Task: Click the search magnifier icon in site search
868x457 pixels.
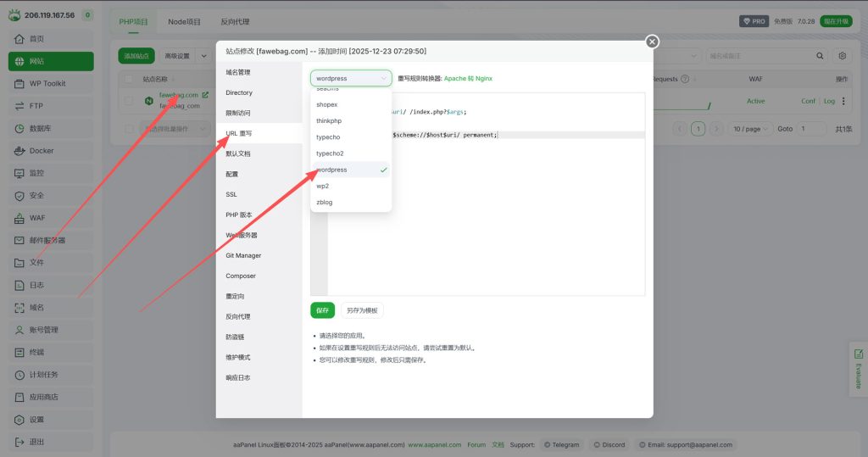Action: (x=820, y=56)
